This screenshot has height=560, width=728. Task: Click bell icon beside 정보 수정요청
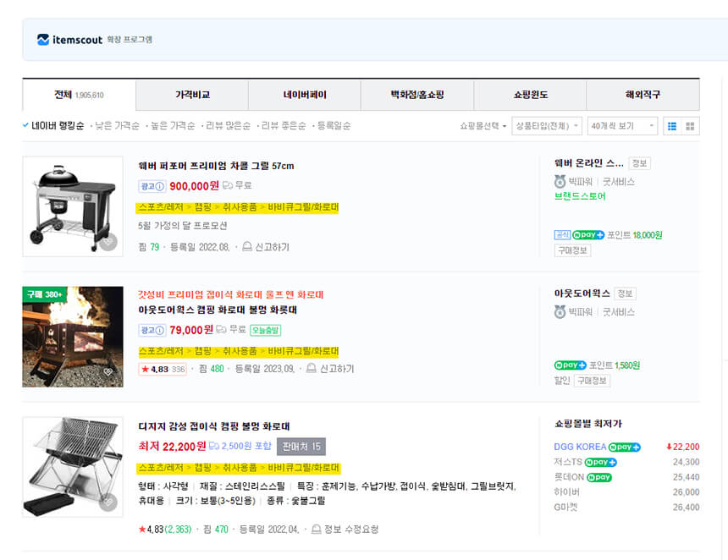[x=317, y=529]
